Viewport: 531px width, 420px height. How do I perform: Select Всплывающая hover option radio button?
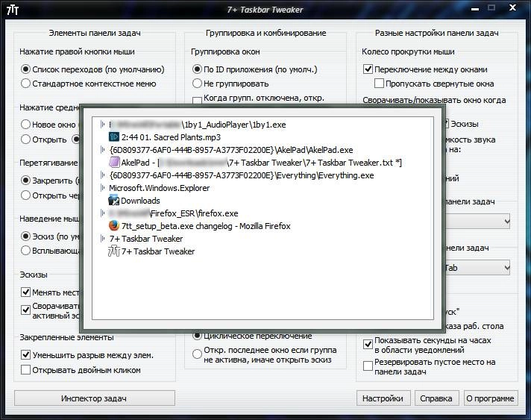26,251
